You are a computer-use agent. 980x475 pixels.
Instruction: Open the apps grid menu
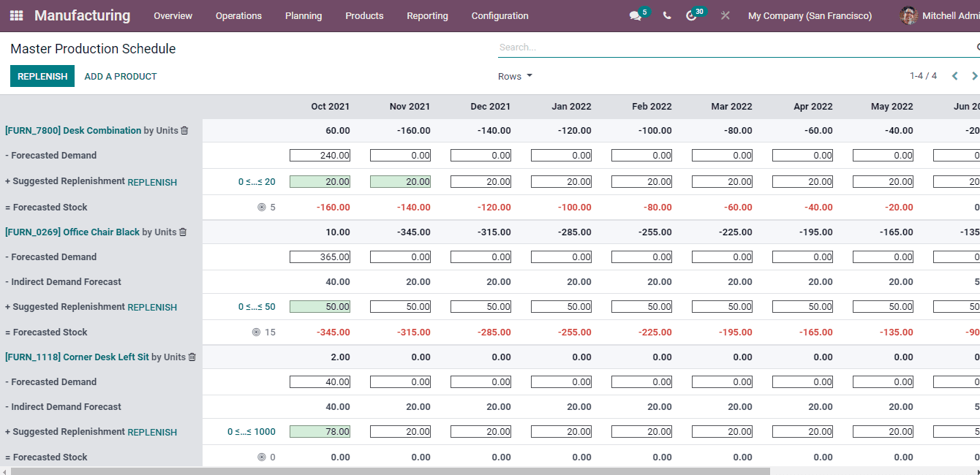15,15
